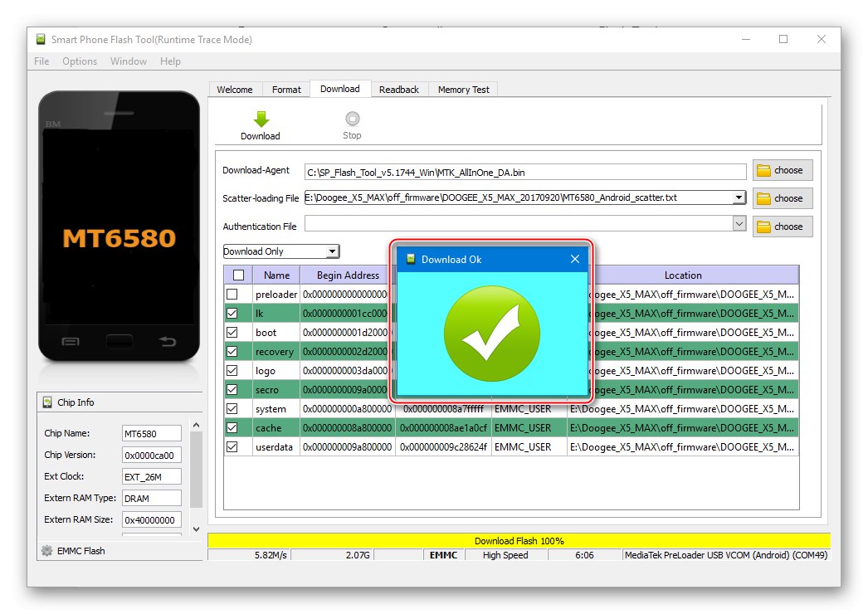Switch to the Readback tab
This screenshot has width=868, height=614.
click(x=399, y=89)
